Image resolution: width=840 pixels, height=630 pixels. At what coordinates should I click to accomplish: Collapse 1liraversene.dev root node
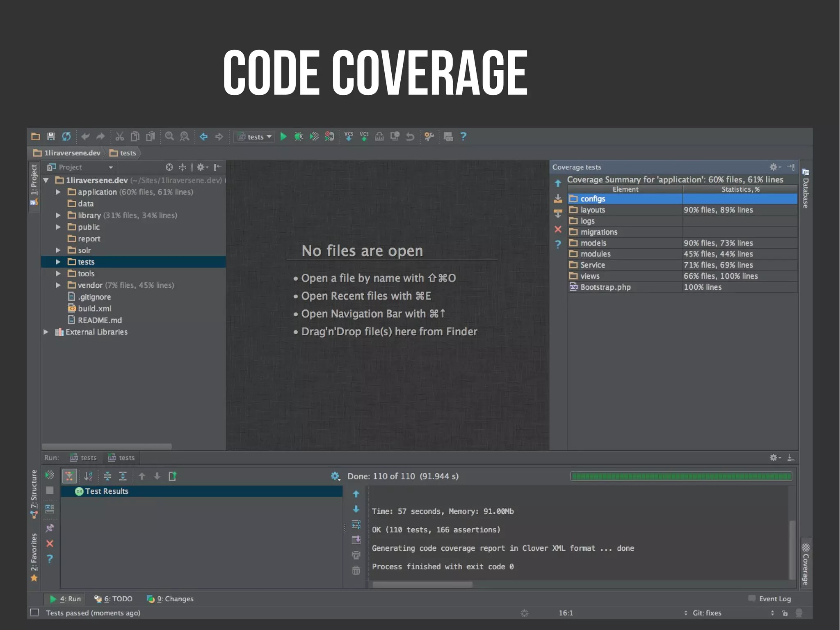[46, 180]
